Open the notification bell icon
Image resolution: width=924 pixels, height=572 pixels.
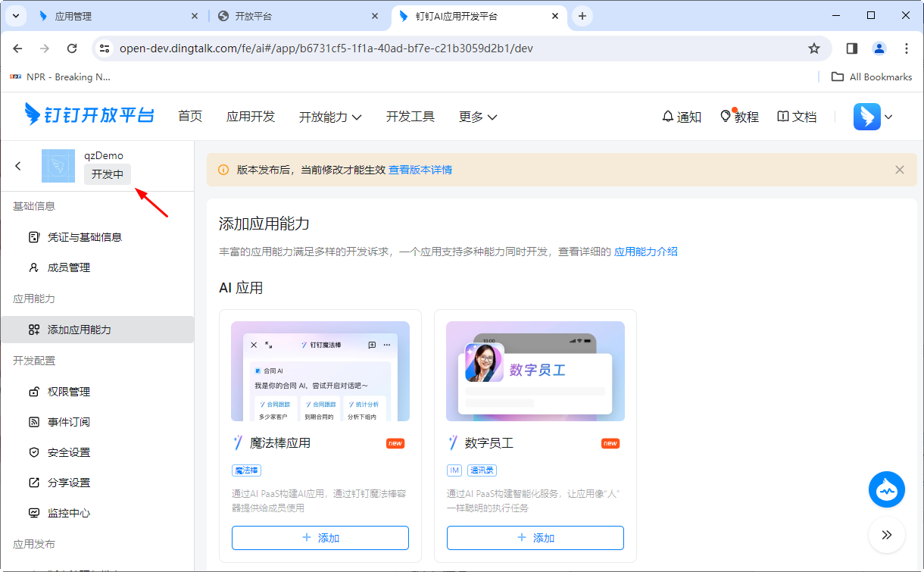point(667,117)
